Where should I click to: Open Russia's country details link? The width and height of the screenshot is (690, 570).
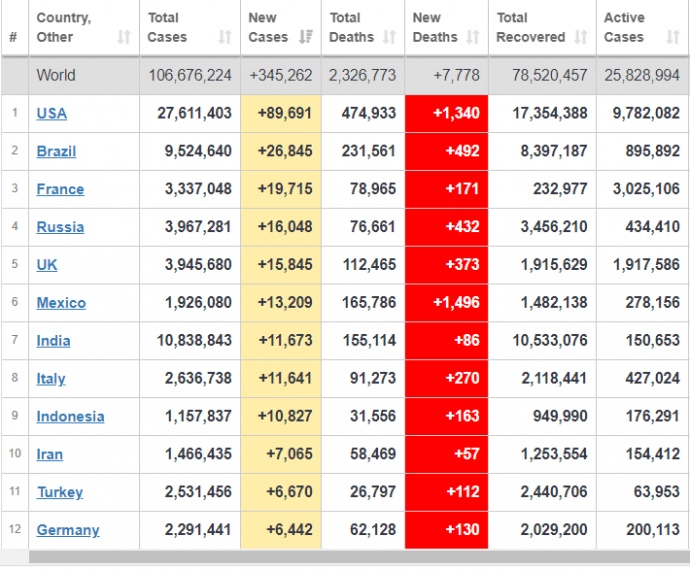60,227
